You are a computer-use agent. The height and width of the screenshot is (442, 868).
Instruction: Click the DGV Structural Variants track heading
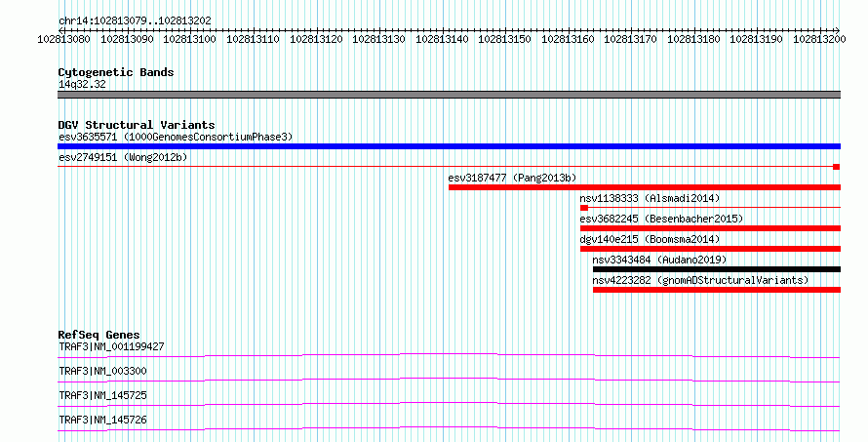pyautogui.click(x=137, y=125)
